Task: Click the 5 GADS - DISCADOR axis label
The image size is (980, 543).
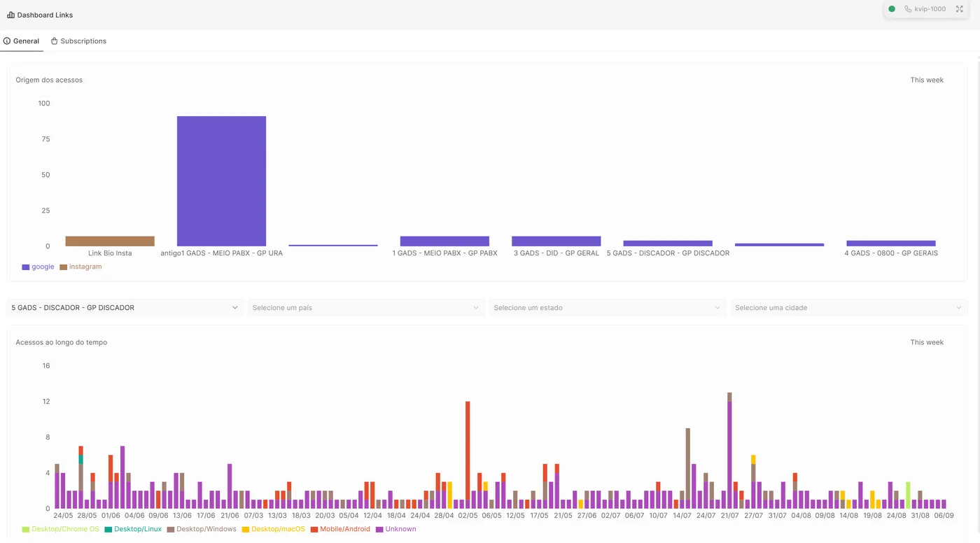Action: click(668, 253)
